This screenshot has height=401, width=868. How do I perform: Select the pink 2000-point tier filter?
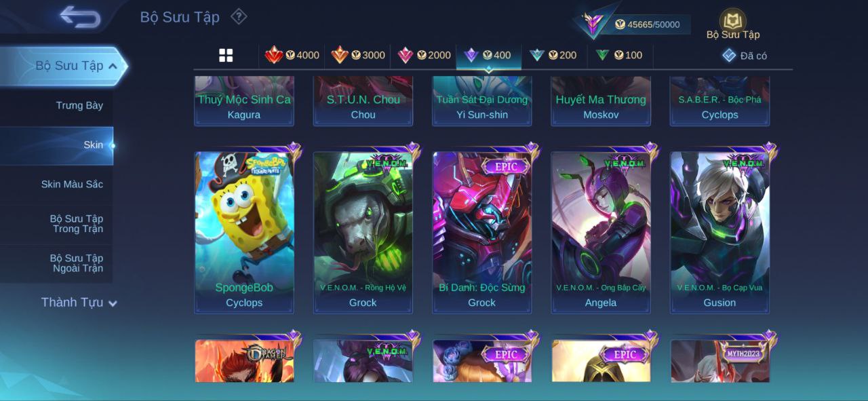pos(423,55)
